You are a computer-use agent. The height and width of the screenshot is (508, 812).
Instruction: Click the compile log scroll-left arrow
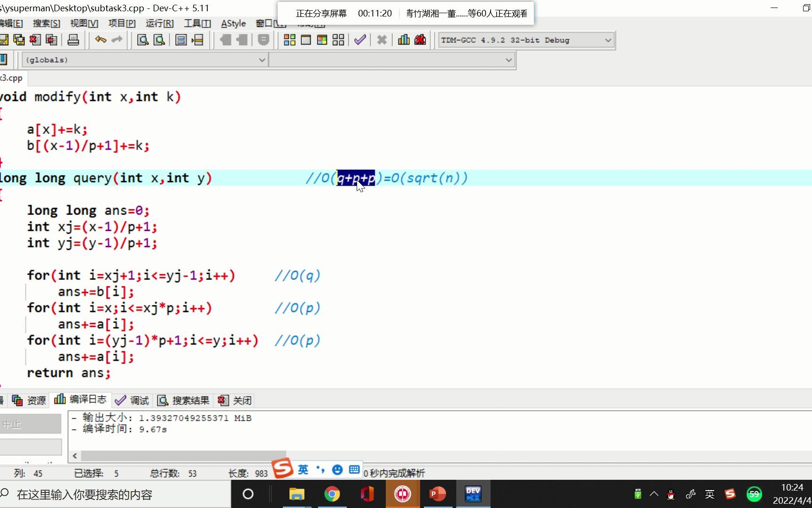75,455
